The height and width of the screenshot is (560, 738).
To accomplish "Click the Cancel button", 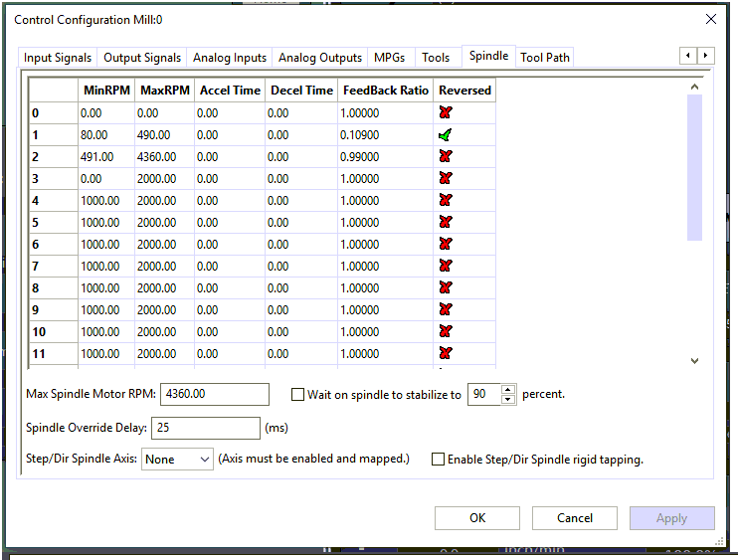I will tap(575, 518).
